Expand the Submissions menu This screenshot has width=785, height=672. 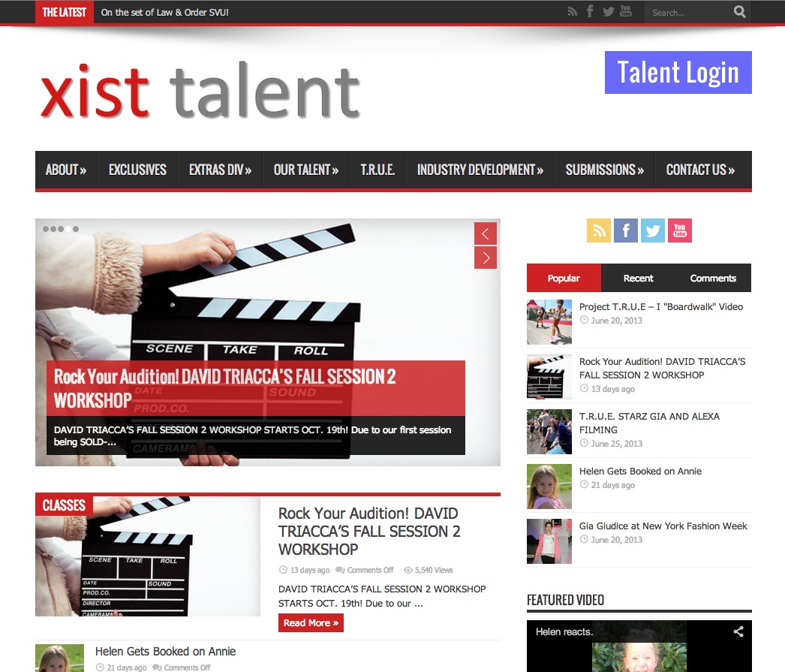point(605,170)
